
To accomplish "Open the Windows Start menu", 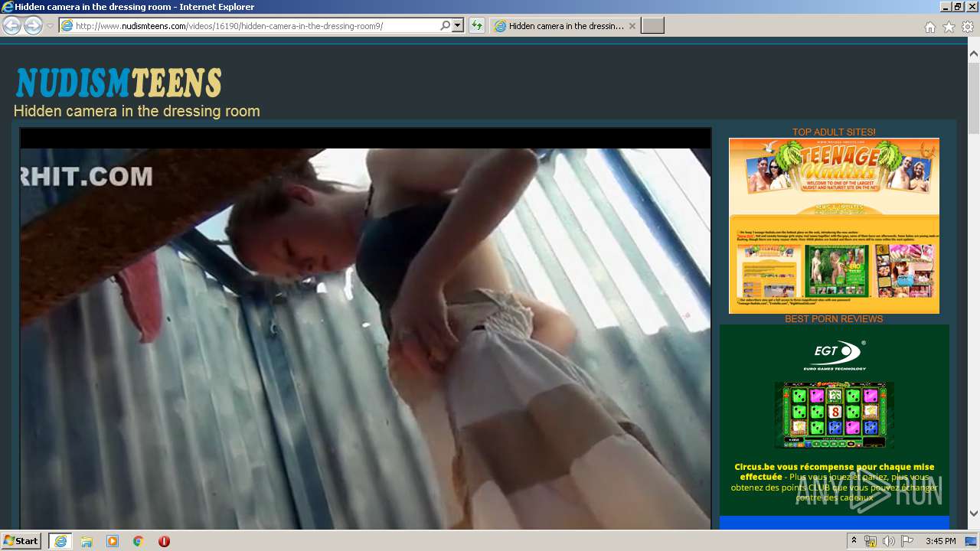I will click(21, 540).
